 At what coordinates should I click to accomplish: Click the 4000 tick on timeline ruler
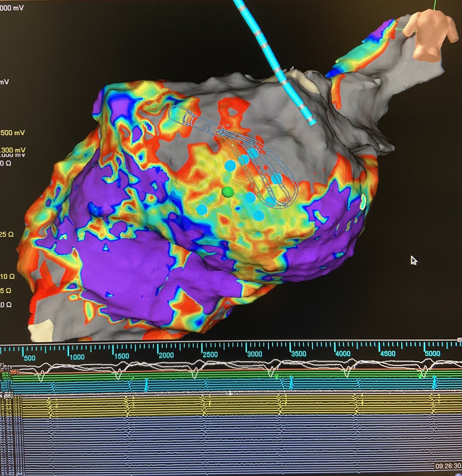click(343, 353)
